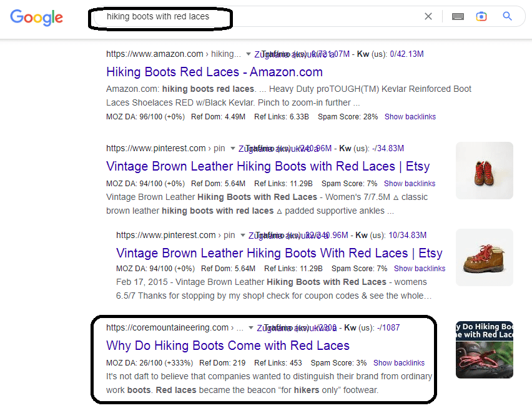Click the blue magnifier search icon
This screenshot has height=408, width=532.
(507, 16)
